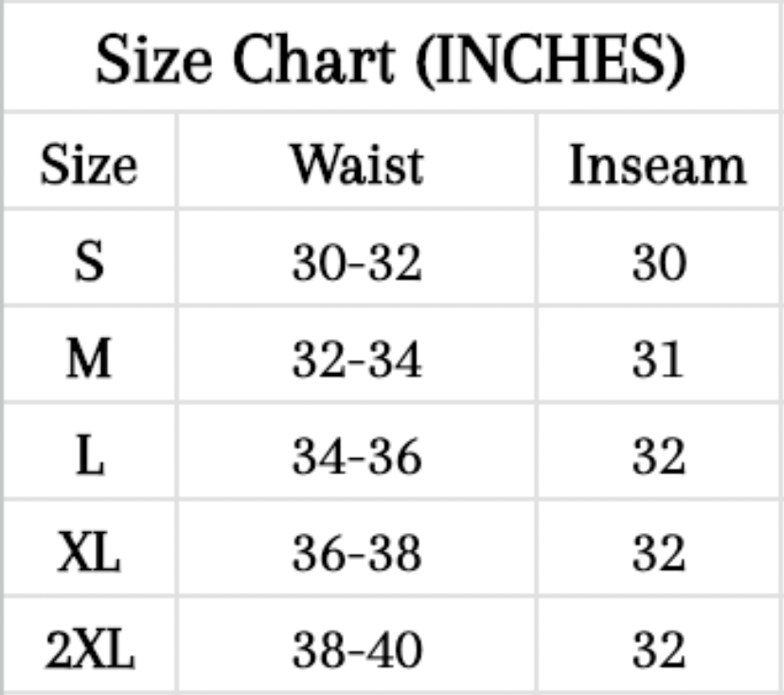Click the L size cell
This screenshot has height=695, width=784.
pos(89,457)
